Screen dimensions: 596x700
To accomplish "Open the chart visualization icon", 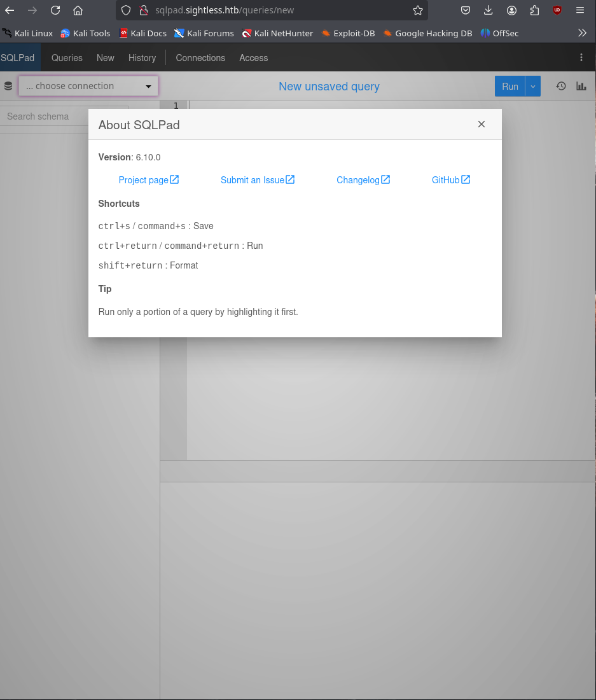I will click(581, 86).
